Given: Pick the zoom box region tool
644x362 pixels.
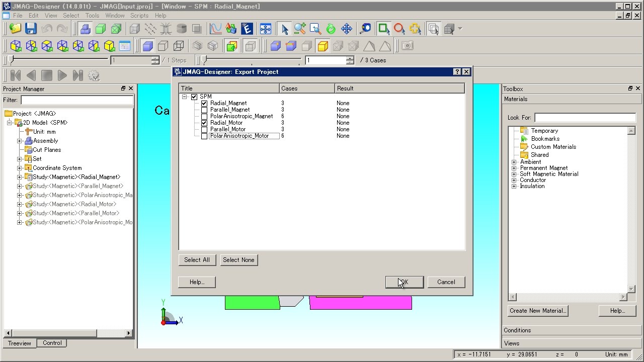Looking at the screenshot, I should [315, 29].
